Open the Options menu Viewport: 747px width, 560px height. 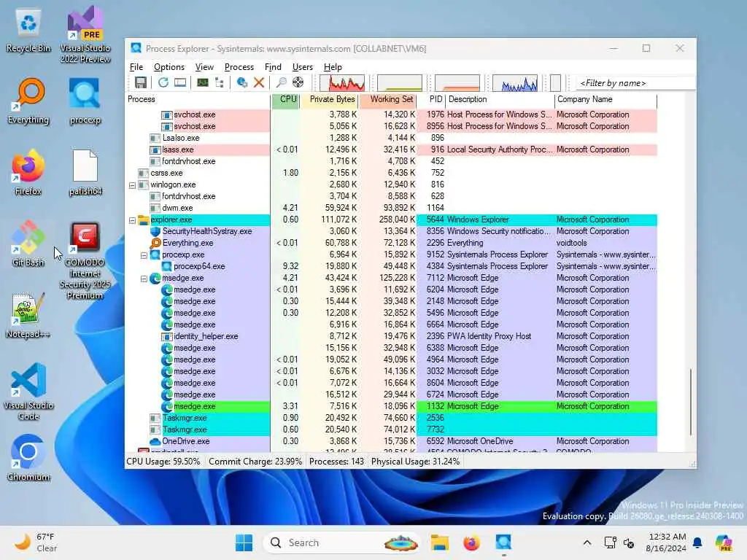pyautogui.click(x=169, y=67)
